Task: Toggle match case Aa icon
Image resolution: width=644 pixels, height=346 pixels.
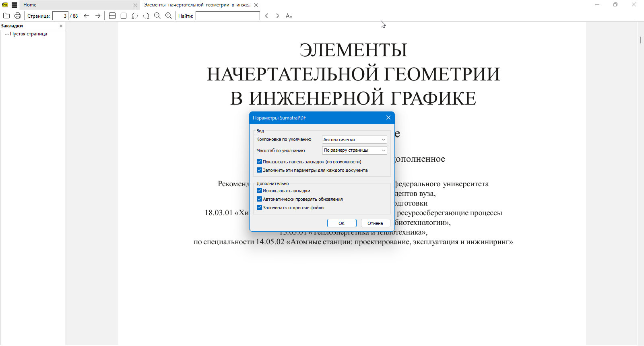Action: [x=289, y=16]
